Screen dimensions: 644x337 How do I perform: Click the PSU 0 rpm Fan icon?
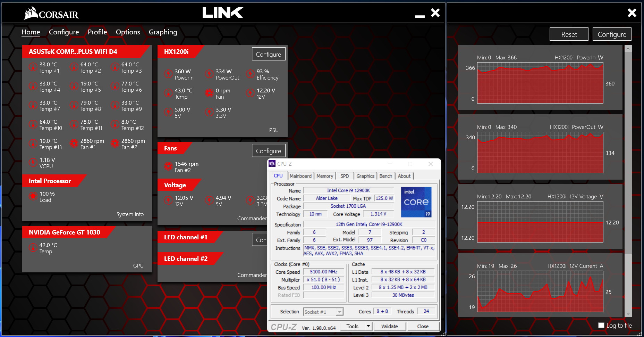pyautogui.click(x=209, y=93)
